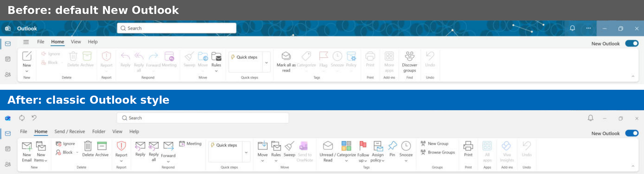Select Help tab in the Before window
The width and height of the screenshot is (644, 174).
point(93,42)
